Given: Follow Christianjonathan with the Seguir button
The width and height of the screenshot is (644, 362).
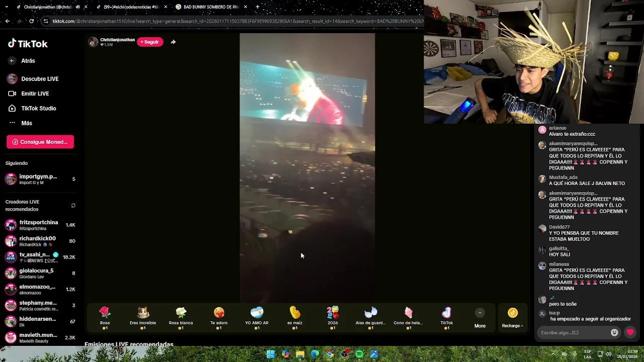Looking at the screenshot, I should [x=150, y=42].
